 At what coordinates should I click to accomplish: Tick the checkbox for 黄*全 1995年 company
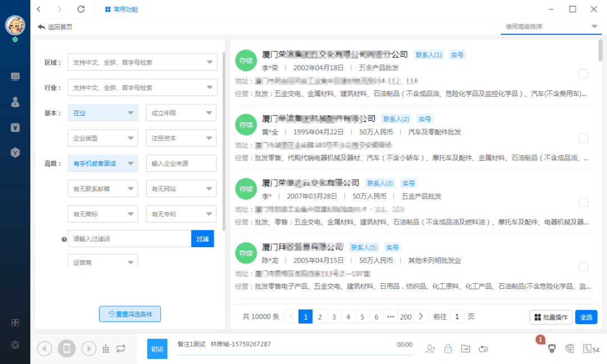tap(583, 138)
